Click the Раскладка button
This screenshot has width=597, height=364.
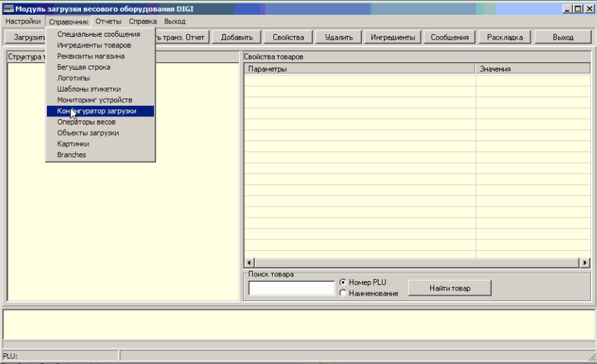tap(505, 37)
